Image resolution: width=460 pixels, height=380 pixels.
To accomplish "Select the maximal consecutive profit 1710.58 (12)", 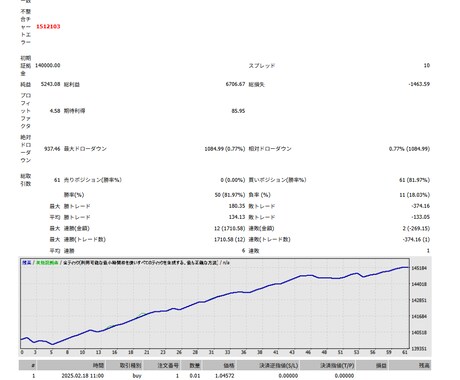I will tap(230, 239).
